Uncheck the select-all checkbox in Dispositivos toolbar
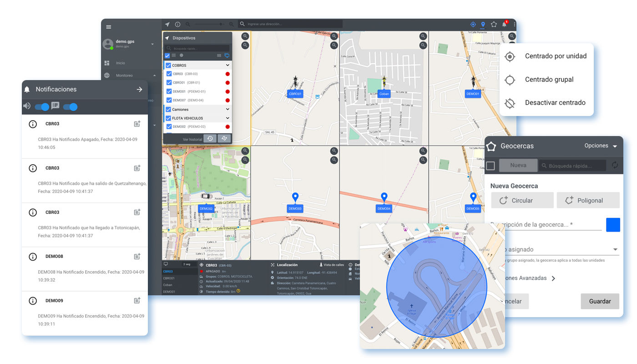This screenshot has width=637, height=364. click(167, 56)
